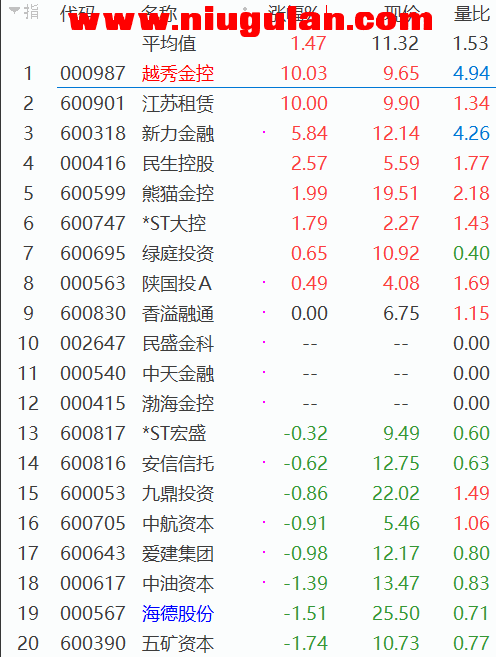Click stock code 600390

click(x=93, y=644)
